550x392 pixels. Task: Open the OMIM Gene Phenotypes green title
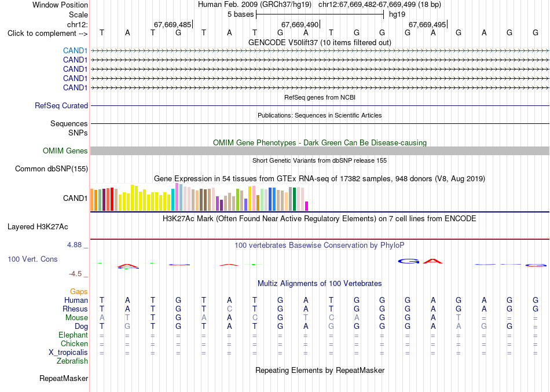320,143
